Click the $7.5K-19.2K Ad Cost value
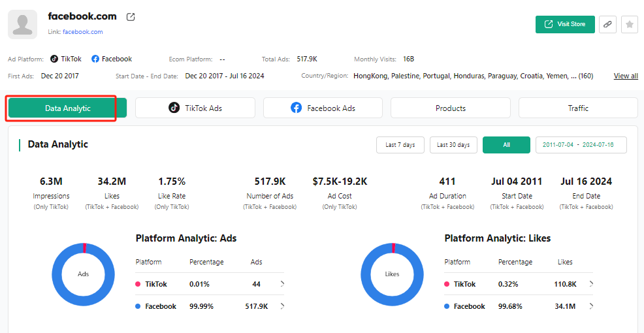The width and height of the screenshot is (644, 333). [340, 181]
